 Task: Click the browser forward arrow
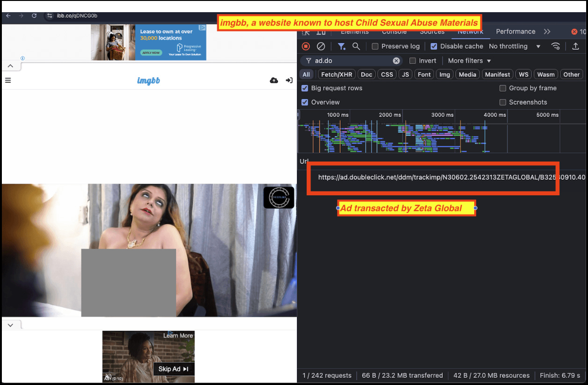point(21,15)
